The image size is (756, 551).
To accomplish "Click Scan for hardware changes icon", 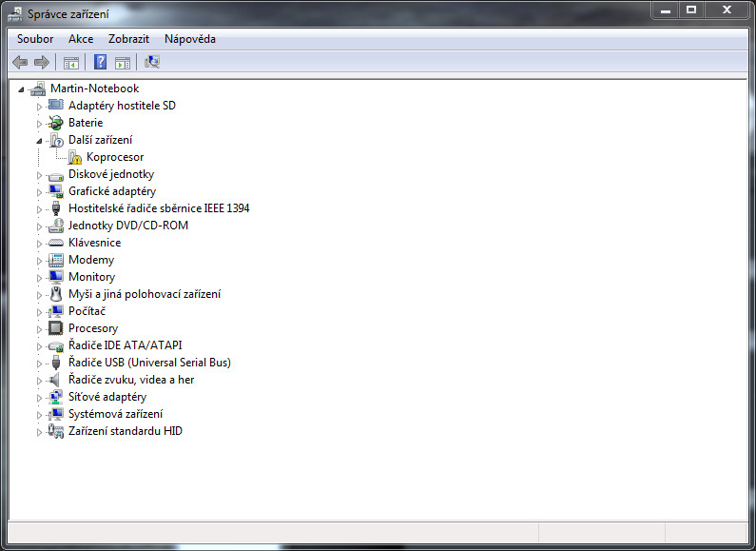I will pos(152,62).
